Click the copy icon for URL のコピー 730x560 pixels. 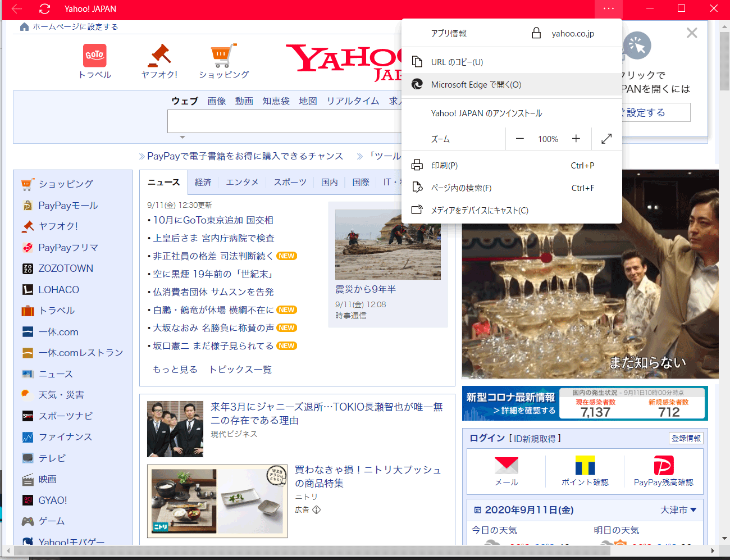(x=417, y=62)
